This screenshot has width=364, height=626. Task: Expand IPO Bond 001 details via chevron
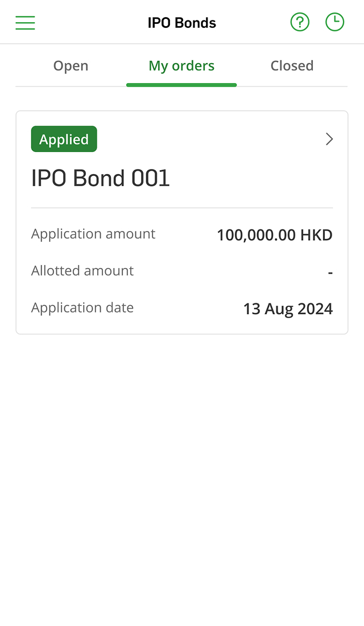329,139
